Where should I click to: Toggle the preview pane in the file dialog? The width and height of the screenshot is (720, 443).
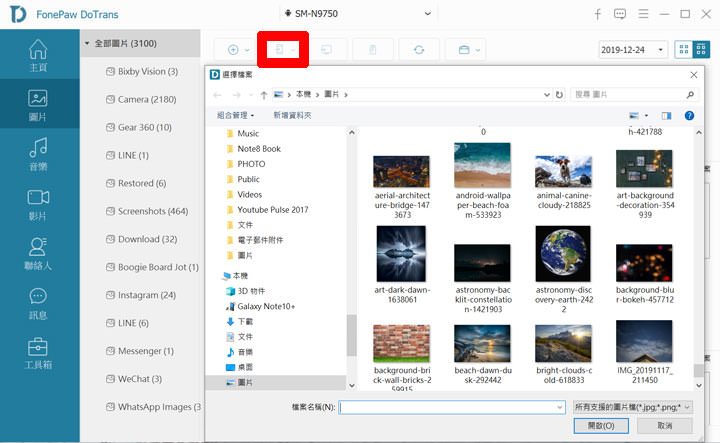pos(667,116)
